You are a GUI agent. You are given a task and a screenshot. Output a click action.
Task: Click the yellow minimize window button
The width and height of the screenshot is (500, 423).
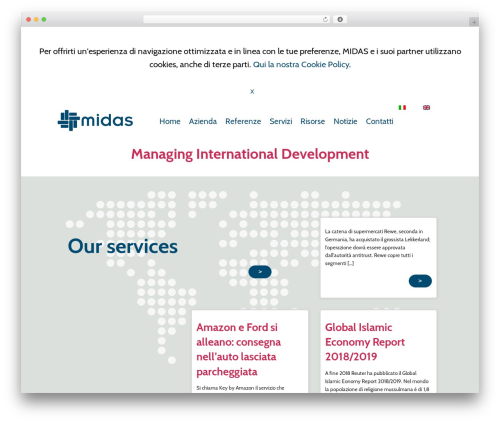coord(36,19)
